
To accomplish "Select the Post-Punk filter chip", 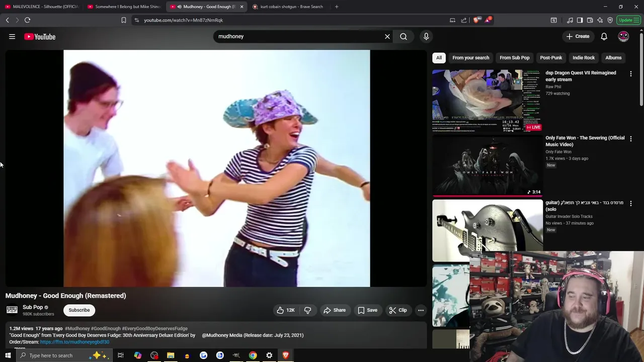I will tap(551, 58).
